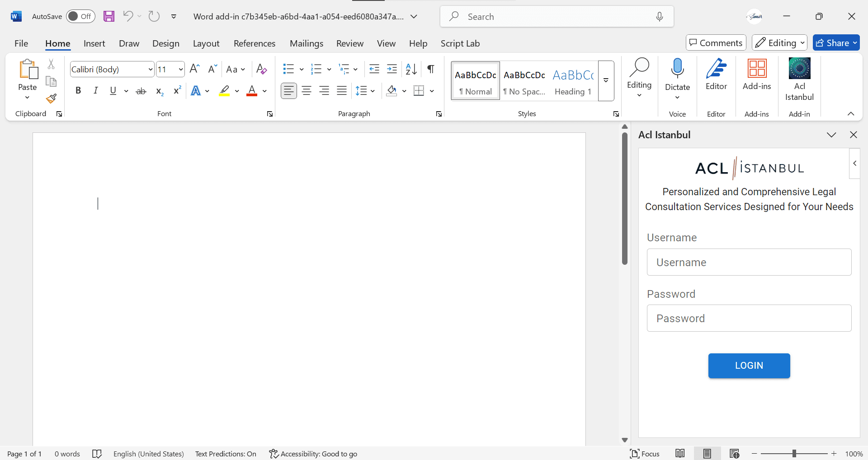This screenshot has width=868, height=460.
Task: Open spelling proofing status icon
Action: (97, 454)
